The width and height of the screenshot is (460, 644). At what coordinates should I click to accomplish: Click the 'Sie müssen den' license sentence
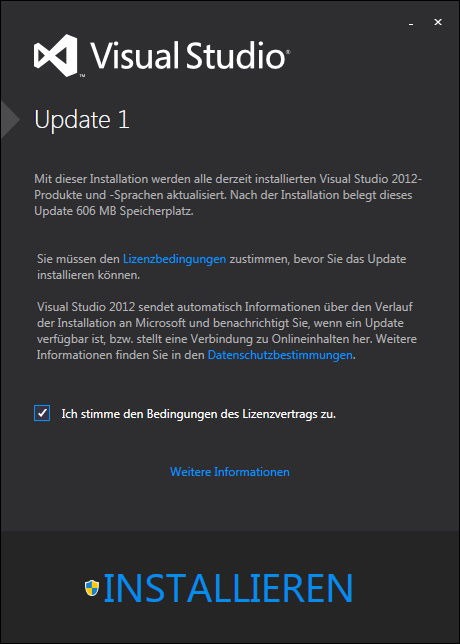(221, 267)
